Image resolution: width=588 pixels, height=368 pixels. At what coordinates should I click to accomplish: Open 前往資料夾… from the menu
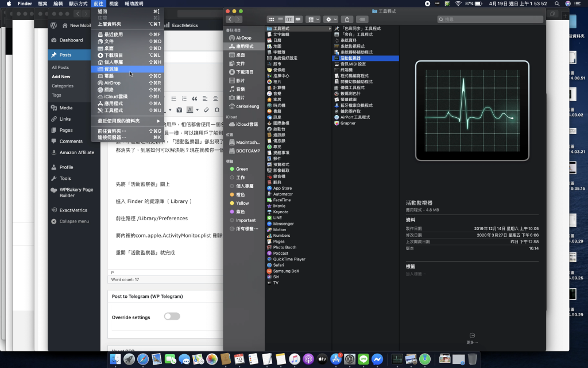pos(127,131)
